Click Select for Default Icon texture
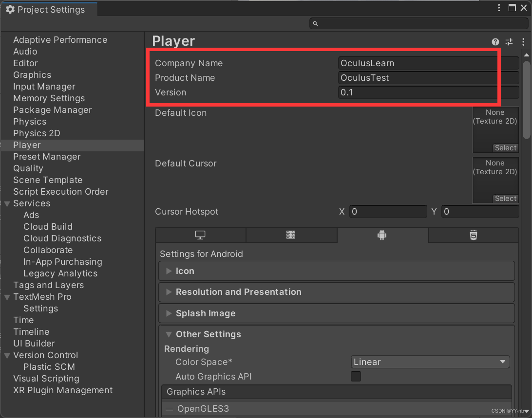 click(x=506, y=148)
